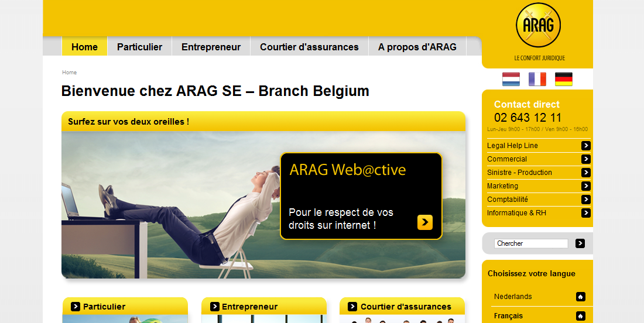Click home icon beside Nederlands

pyautogui.click(x=581, y=297)
